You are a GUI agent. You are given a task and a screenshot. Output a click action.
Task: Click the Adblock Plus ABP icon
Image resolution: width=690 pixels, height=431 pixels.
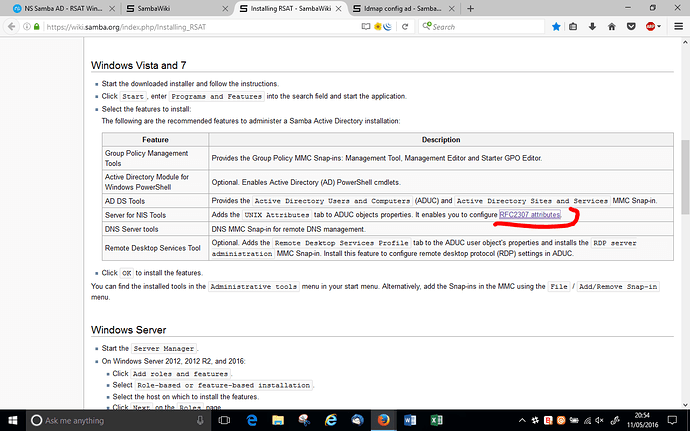coord(650,27)
